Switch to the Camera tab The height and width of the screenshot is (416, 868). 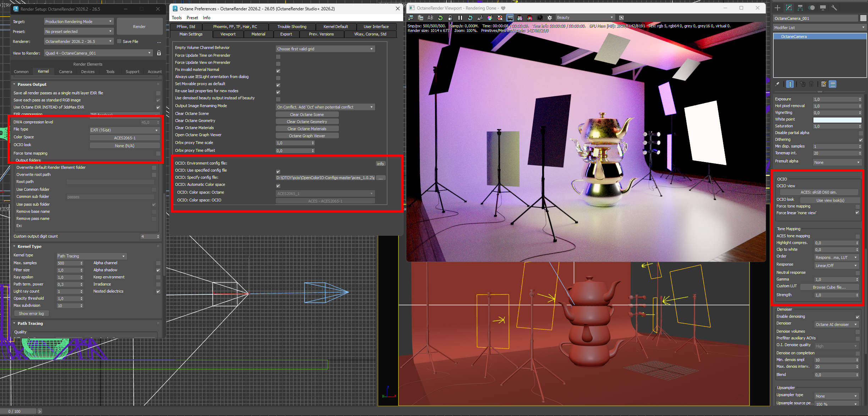[x=65, y=72]
